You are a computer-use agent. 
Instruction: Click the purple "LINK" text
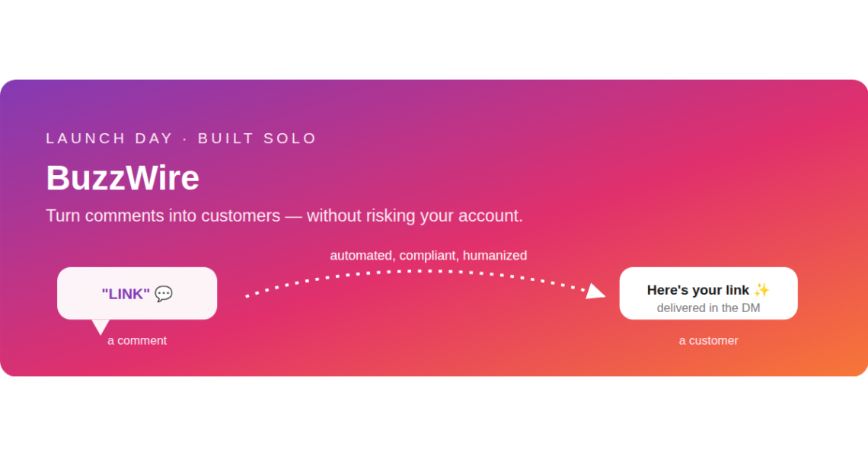126,294
